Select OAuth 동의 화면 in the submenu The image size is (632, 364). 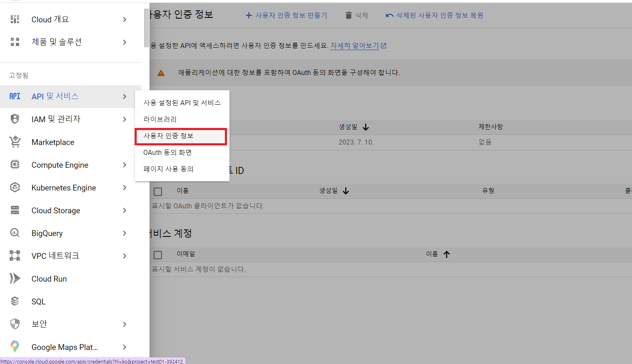[182, 152]
